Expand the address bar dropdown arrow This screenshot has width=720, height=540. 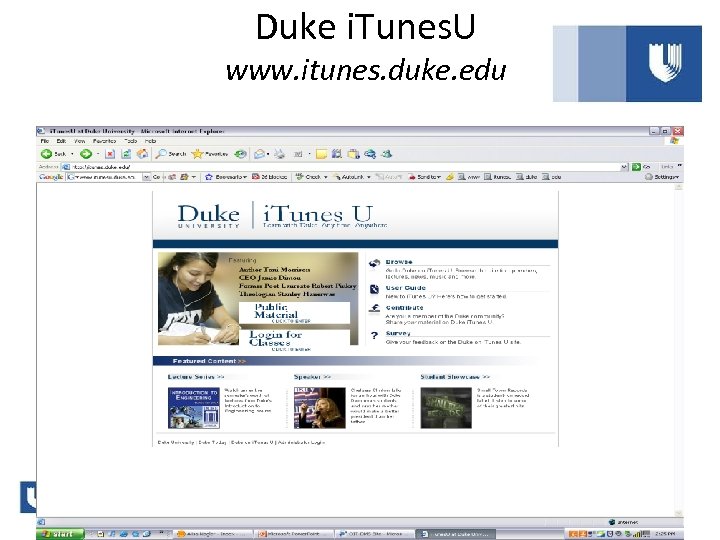[624, 167]
